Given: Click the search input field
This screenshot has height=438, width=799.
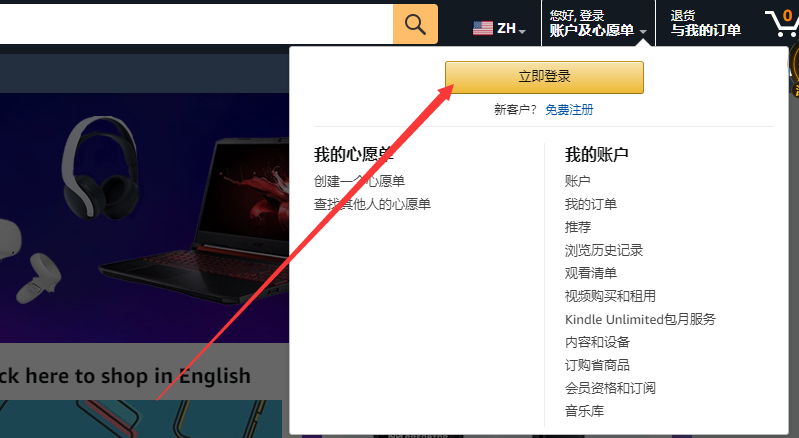Looking at the screenshot, I should click(x=196, y=24).
